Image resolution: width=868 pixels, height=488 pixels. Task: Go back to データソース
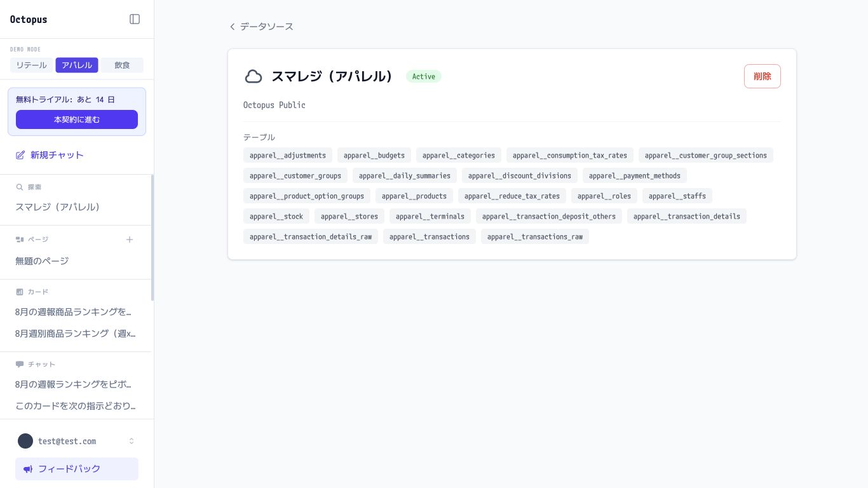(261, 27)
